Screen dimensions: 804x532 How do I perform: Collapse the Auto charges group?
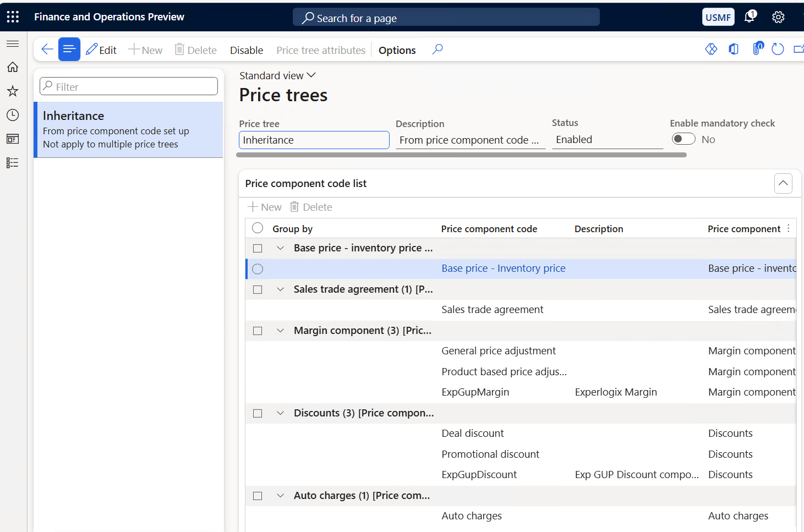281,496
